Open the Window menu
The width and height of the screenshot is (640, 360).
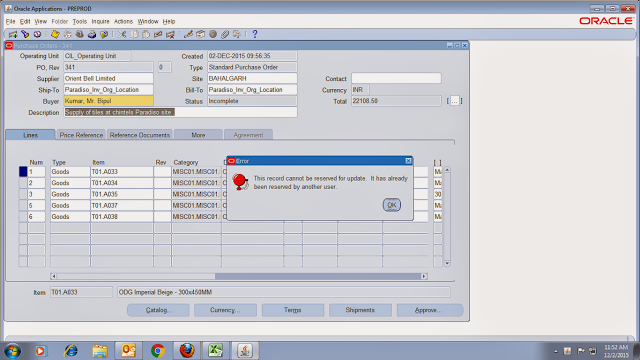coord(148,22)
